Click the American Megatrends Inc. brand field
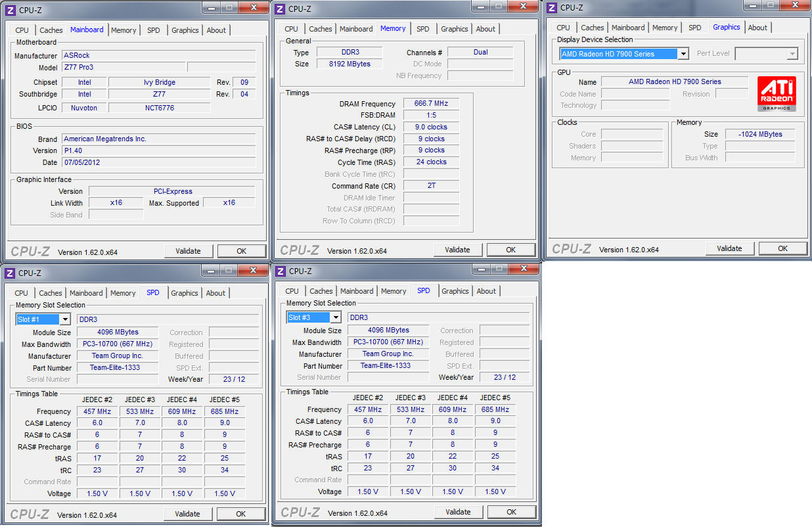Viewport: 812px width, 527px height. click(158, 139)
